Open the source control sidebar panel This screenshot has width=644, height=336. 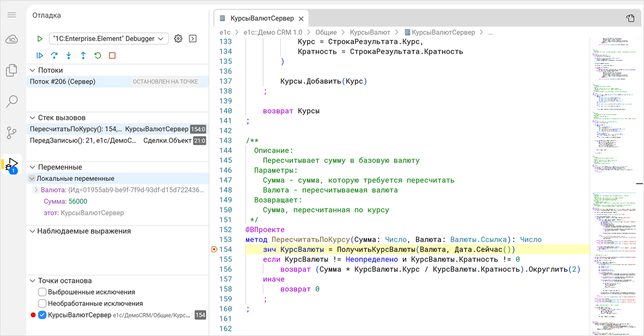point(11,133)
